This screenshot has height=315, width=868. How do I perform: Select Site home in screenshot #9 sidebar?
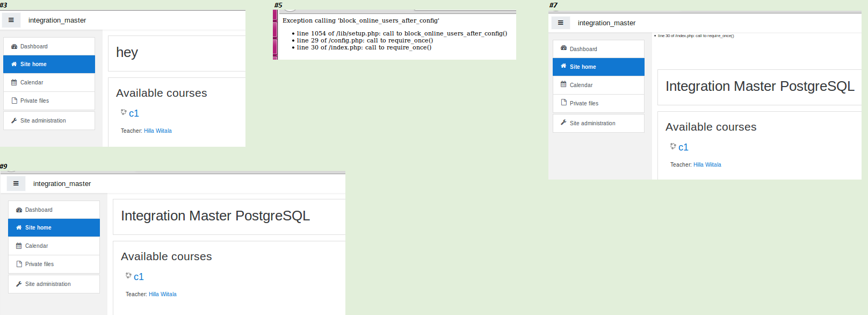[54, 227]
